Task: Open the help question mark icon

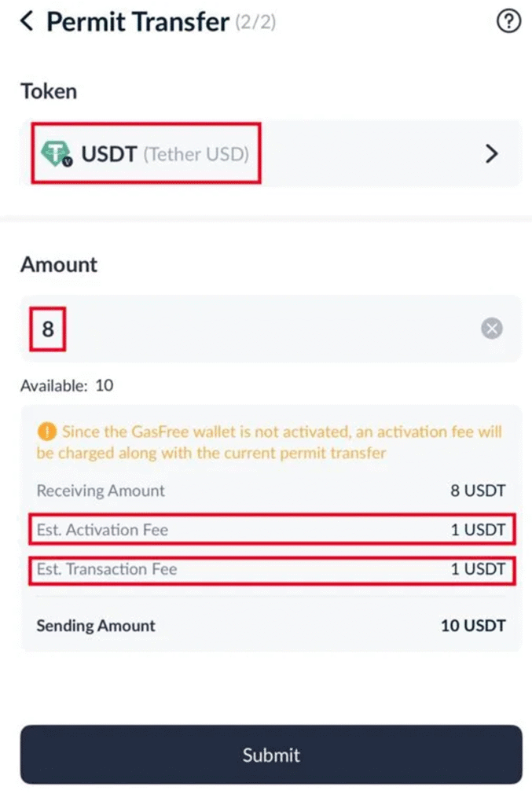Action: 508,22
